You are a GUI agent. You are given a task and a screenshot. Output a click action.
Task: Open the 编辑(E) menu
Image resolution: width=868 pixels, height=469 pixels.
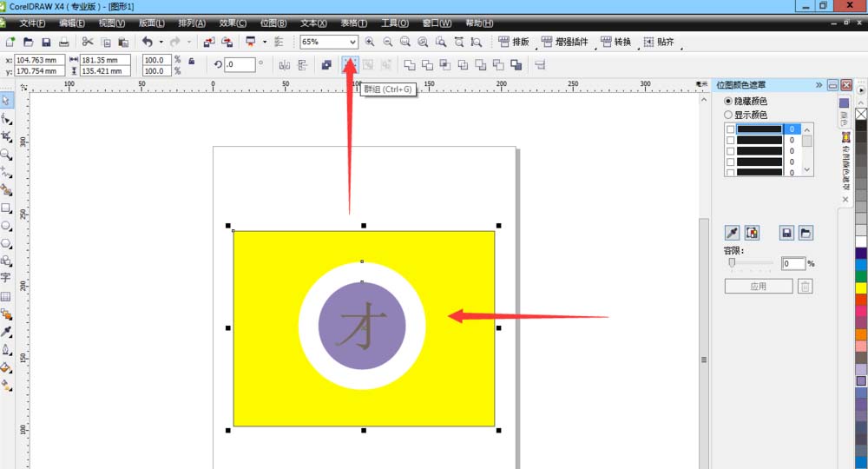(72, 23)
